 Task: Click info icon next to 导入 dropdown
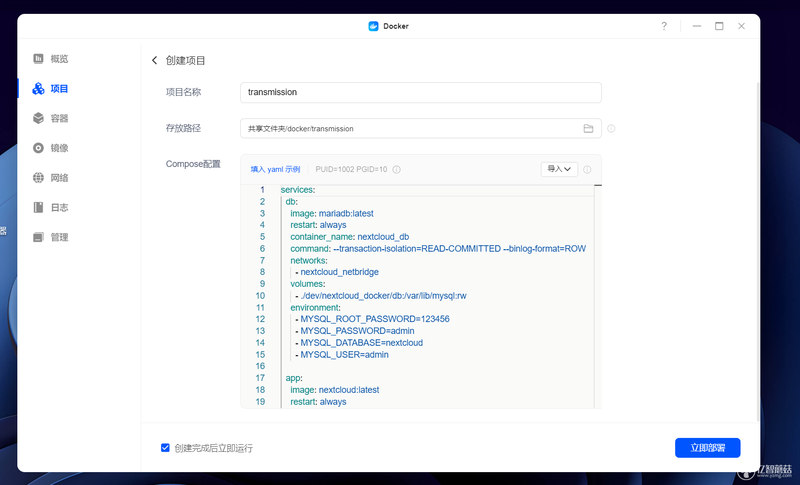587,169
